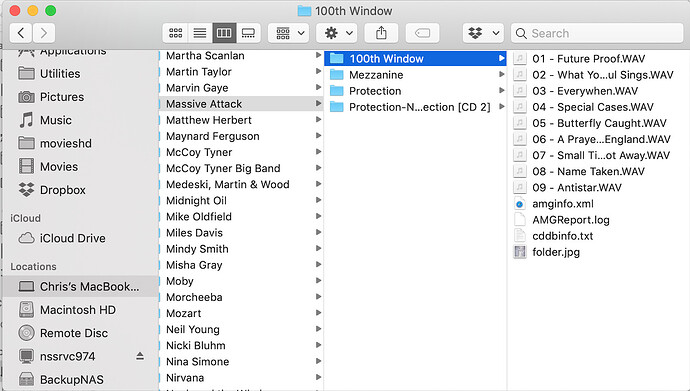Expand the Nirvana folder arrow
This screenshot has width=690, height=391.
click(318, 377)
